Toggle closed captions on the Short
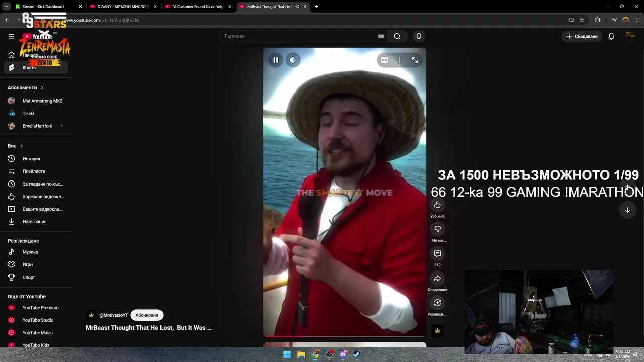The height and width of the screenshot is (362, 644). [x=384, y=60]
